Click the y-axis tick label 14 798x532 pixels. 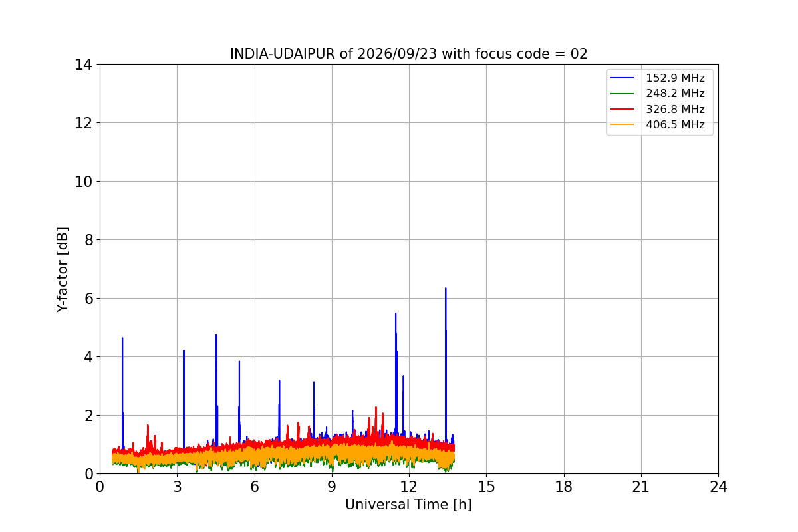click(x=83, y=65)
